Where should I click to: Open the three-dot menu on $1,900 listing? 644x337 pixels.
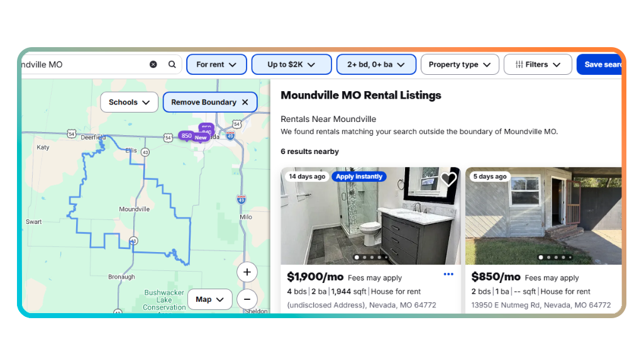pos(448,274)
